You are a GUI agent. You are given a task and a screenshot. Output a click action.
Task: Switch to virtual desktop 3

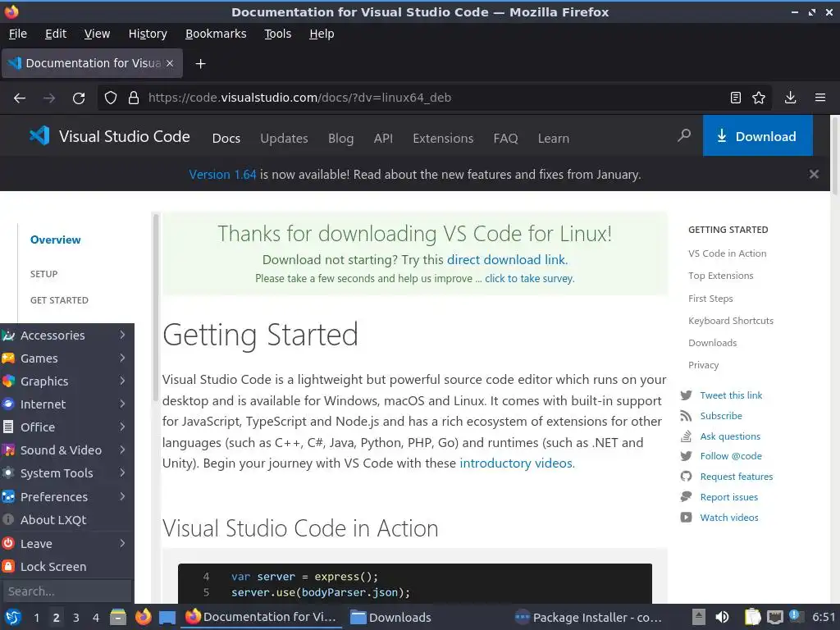point(76,618)
